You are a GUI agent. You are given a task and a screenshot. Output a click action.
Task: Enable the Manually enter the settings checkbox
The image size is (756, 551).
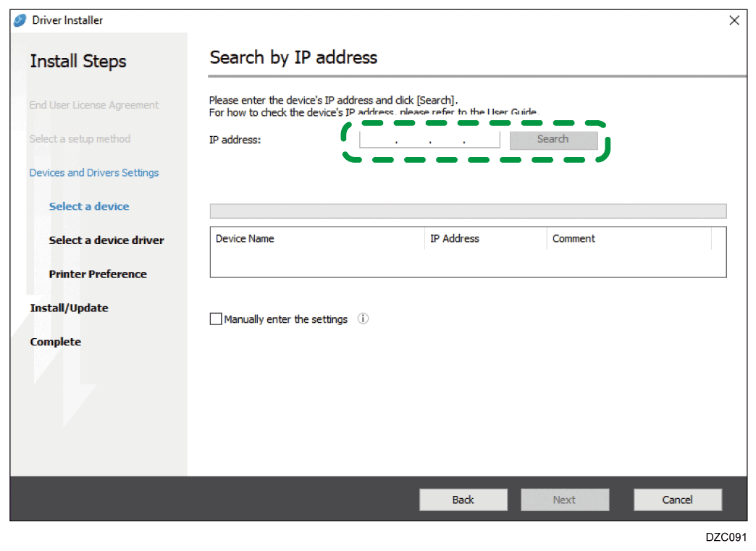pyautogui.click(x=216, y=319)
